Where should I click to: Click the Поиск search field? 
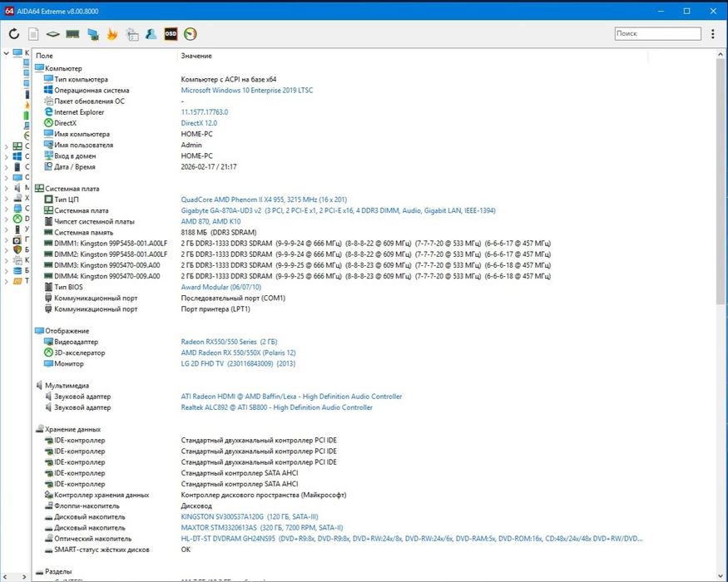point(657,33)
